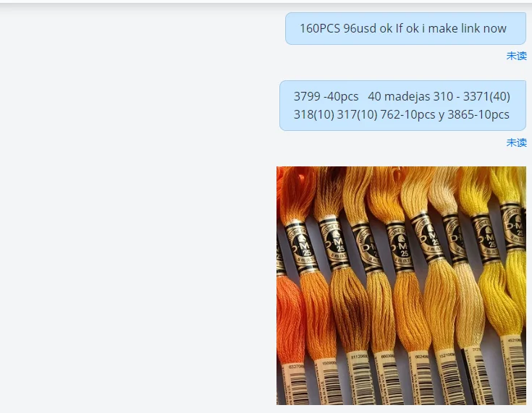Click the "160PCS 96usd ok" message bubble

coord(405,28)
